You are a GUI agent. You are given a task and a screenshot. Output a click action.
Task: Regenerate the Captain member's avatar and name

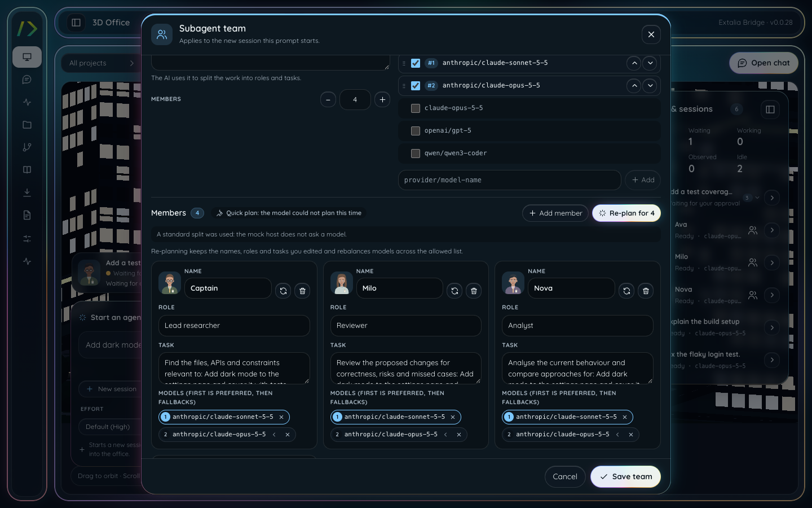(283, 291)
